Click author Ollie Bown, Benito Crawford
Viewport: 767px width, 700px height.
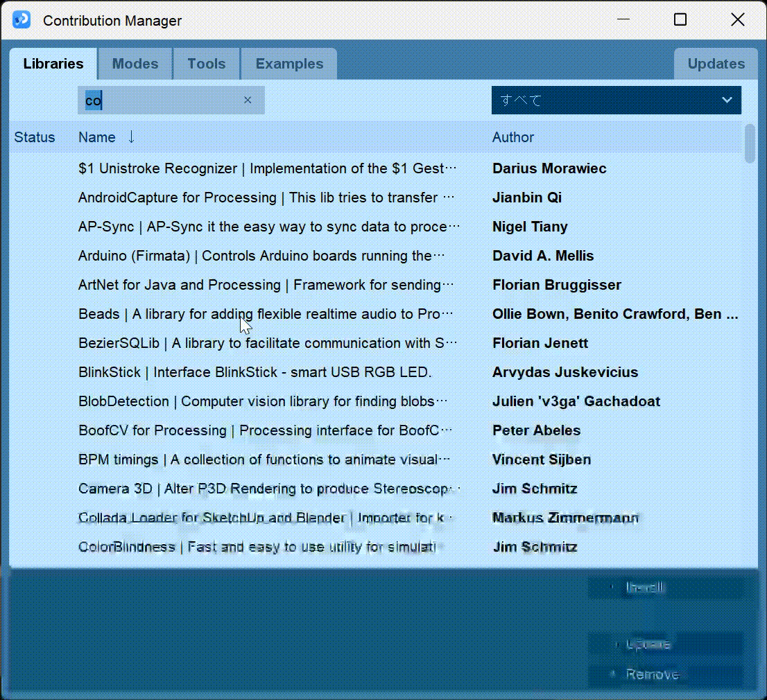(615, 314)
